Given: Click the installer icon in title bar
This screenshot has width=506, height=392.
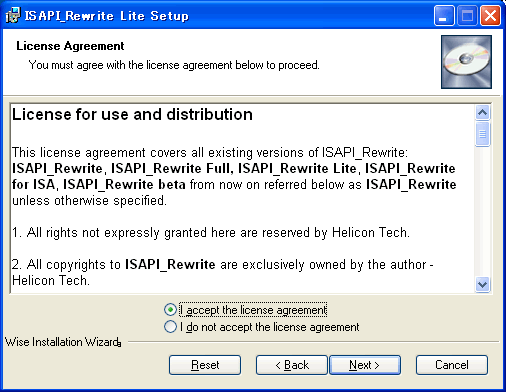Looking at the screenshot, I should click(x=13, y=15).
